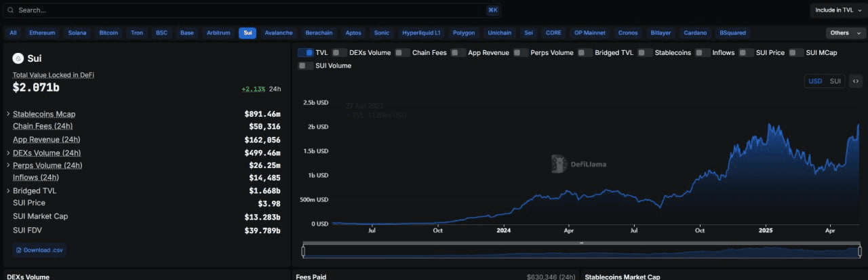This screenshot has width=868, height=280.
Task: Download the .csv data file
Action: (x=39, y=250)
